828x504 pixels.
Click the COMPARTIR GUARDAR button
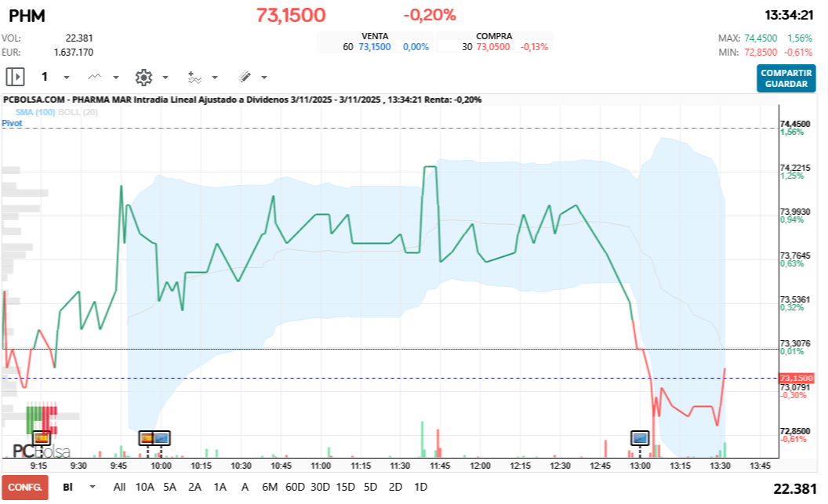[x=786, y=77]
